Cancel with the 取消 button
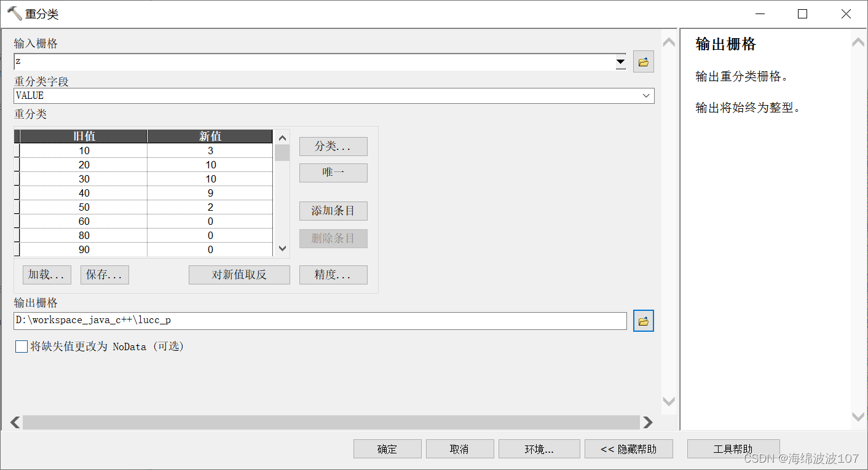The height and width of the screenshot is (470, 868). pyautogui.click(x=460, y=449)
